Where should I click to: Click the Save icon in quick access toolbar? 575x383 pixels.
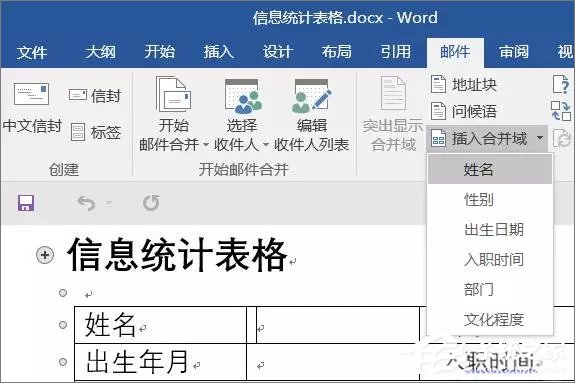(x=26, y=203)
